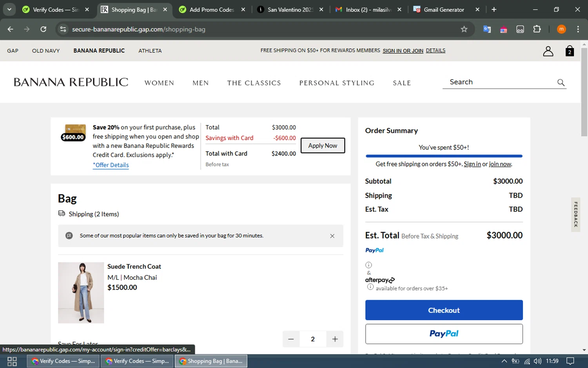The width and height of the screenshot is (588, 368).
Task: Dismiss the 30 minutes bag notice
Action: [x=332, y=236]
